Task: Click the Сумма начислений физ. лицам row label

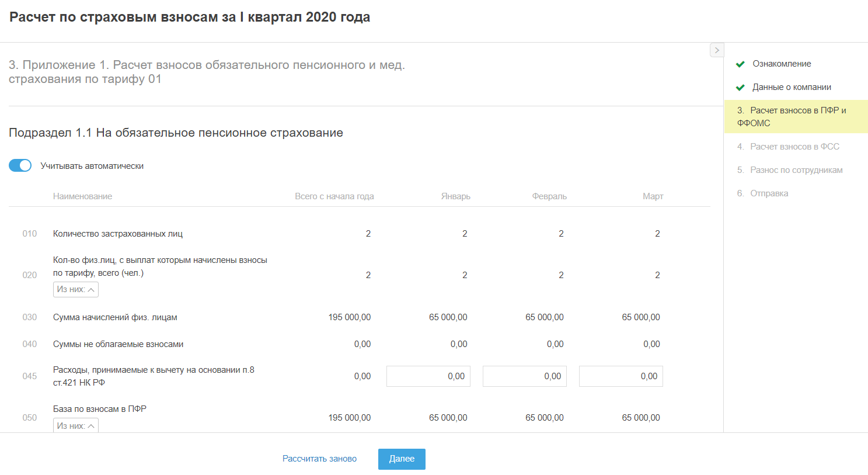Action: coord(115,317)
